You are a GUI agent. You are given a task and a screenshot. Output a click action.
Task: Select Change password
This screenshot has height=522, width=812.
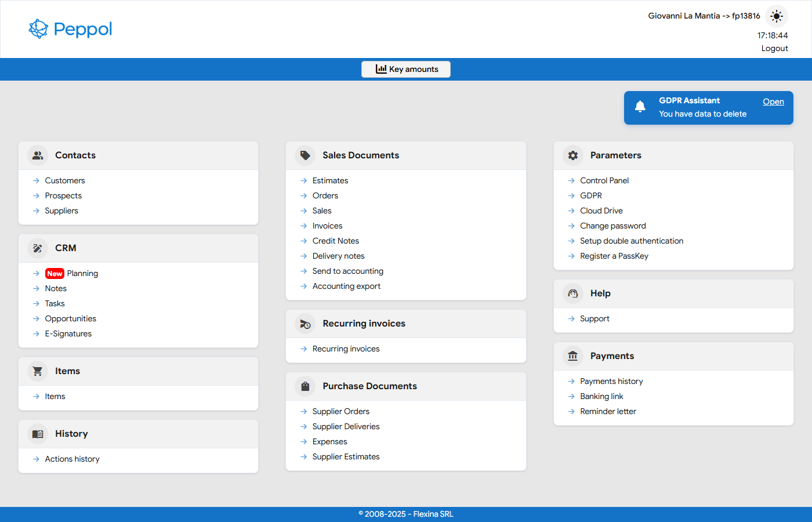click(613, 226)
